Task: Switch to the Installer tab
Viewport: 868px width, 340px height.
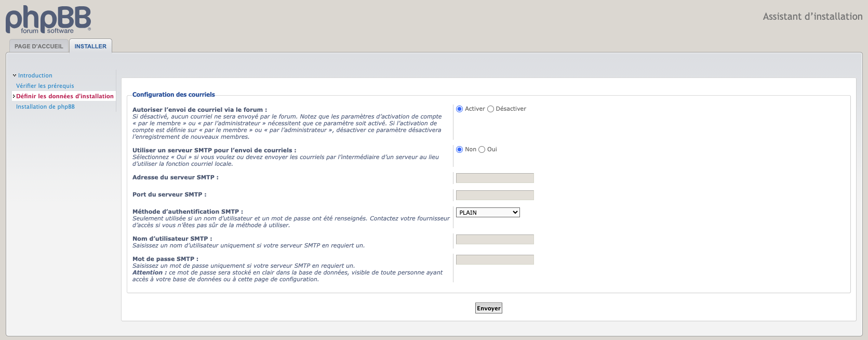Action: [x=90, y=46]
